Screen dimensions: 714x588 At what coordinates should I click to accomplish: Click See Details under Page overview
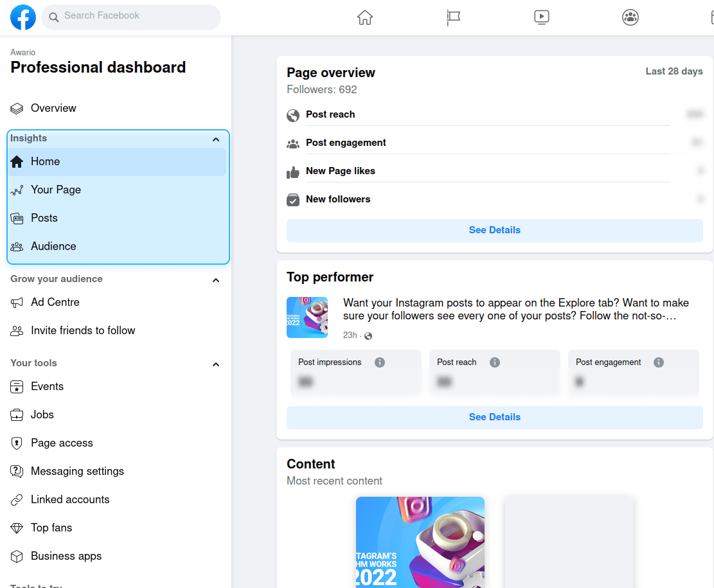pyautogui.click(x=494, y=230)
